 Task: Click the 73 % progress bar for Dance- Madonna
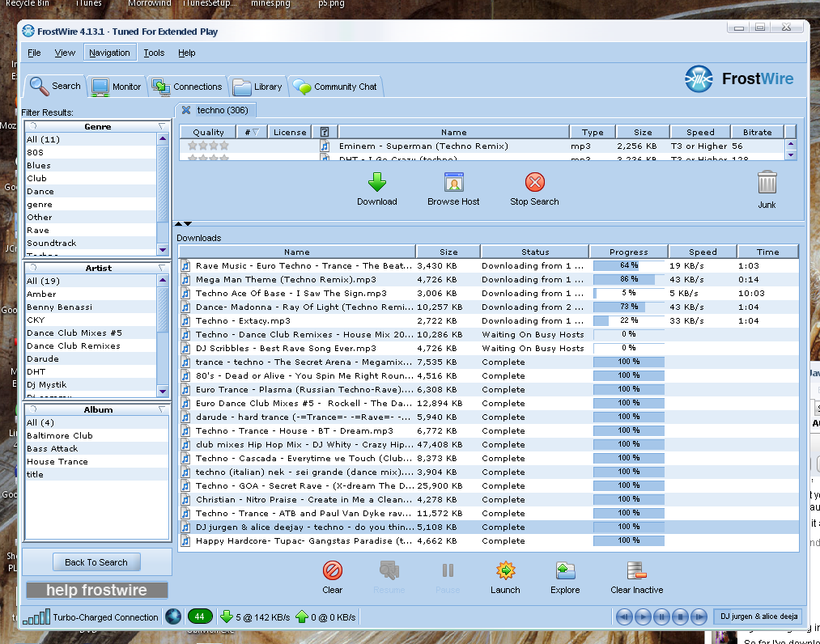click(629, 307)
